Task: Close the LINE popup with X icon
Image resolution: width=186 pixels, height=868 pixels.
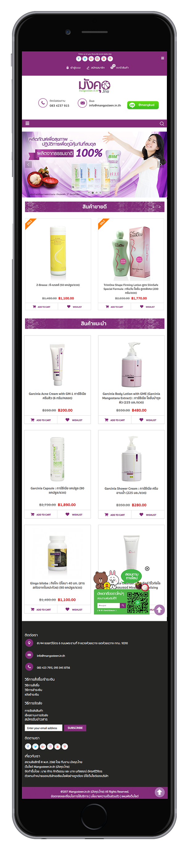Action: pyautogui.click(x=147, y=569)
